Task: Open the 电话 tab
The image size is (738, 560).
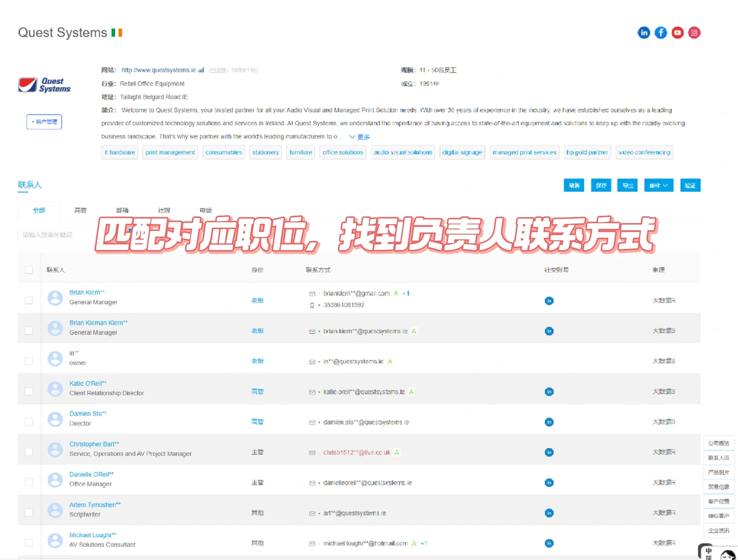Action: [205, 210]
